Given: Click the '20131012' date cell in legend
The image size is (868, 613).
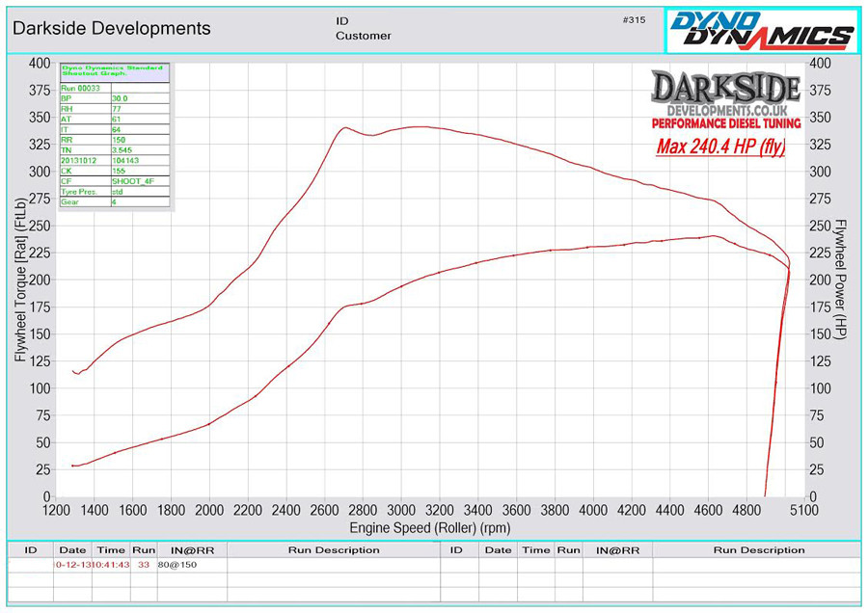Looking at the screenshot, I should click(85, 160).
